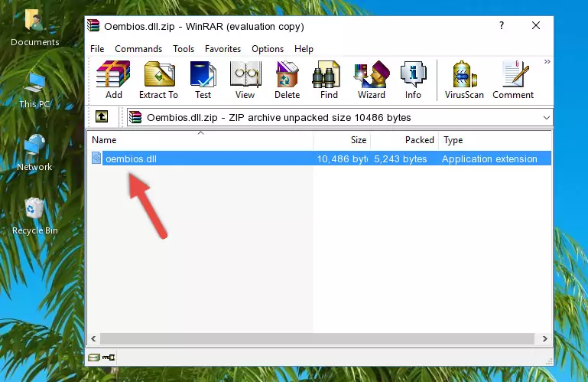The height and width of the screenshot is (382, 588).
Task: Click the Delete toolbar icon
Action: click(287, 80)
